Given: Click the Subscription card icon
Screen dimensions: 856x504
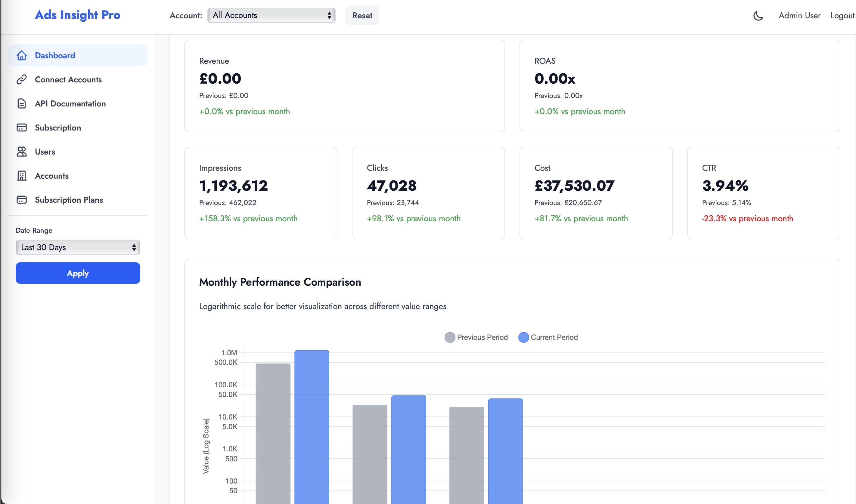Looking at the screenshot, I should (22, 128).
